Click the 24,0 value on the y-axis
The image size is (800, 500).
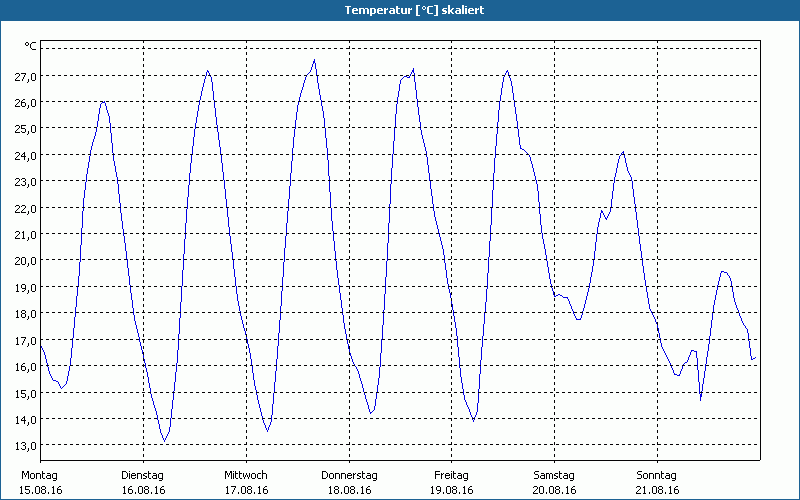tap(25, 155)
